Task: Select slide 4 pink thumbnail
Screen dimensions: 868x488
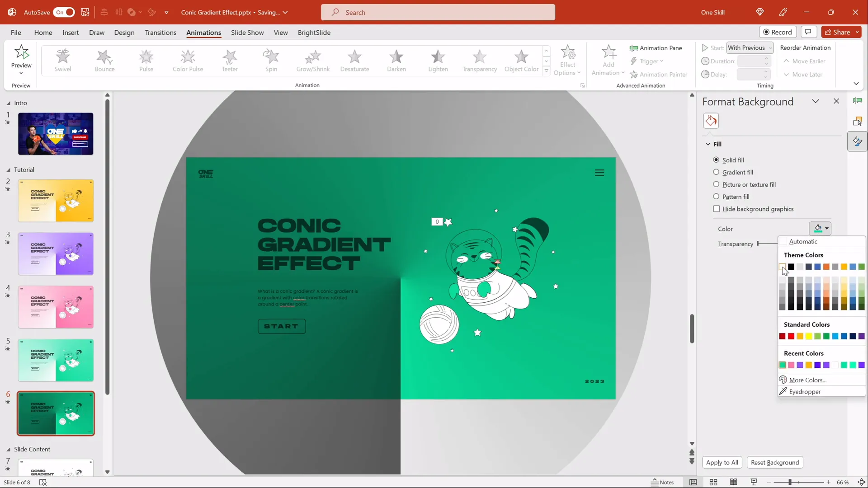Action: (56, 307)
